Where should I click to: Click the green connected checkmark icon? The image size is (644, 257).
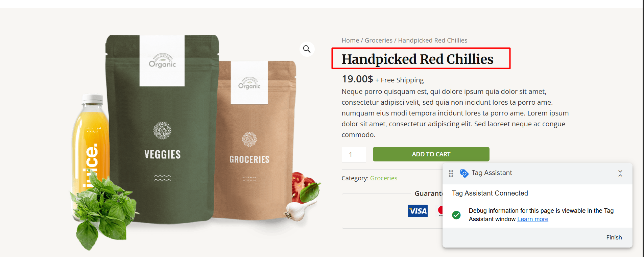click(456, 215)
